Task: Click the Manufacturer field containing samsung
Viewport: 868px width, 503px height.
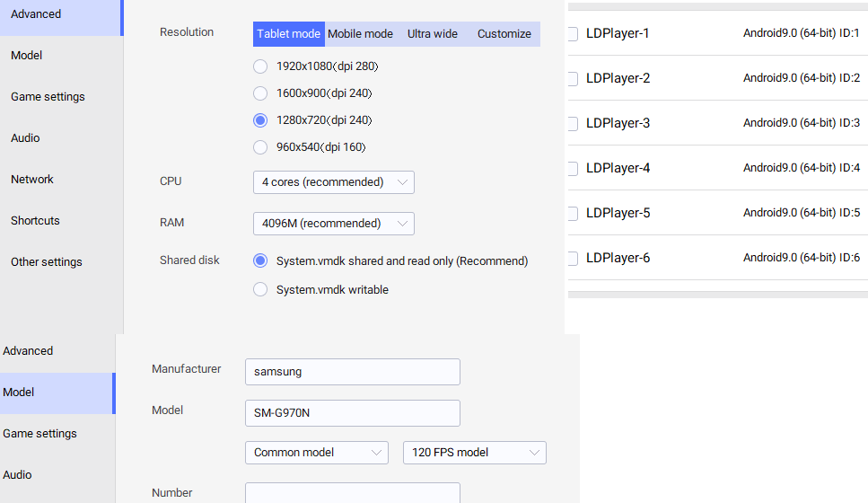Action: point(353,372)
